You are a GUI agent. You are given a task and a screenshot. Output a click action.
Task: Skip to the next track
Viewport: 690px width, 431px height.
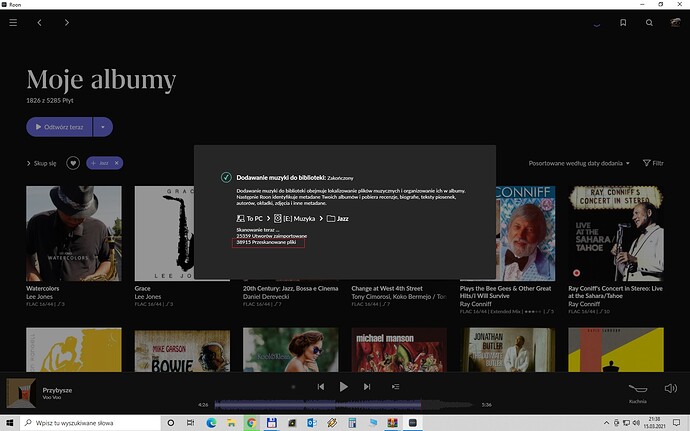[367, 387]
